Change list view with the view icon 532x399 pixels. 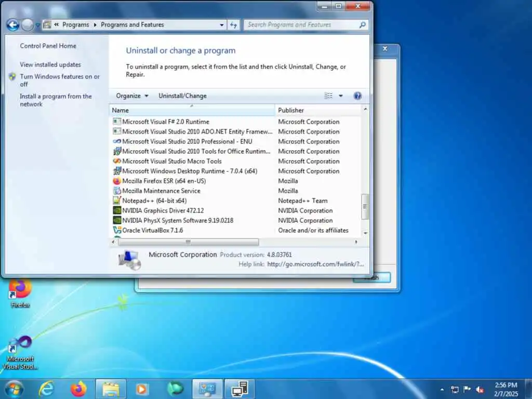[x=328, y=96]
